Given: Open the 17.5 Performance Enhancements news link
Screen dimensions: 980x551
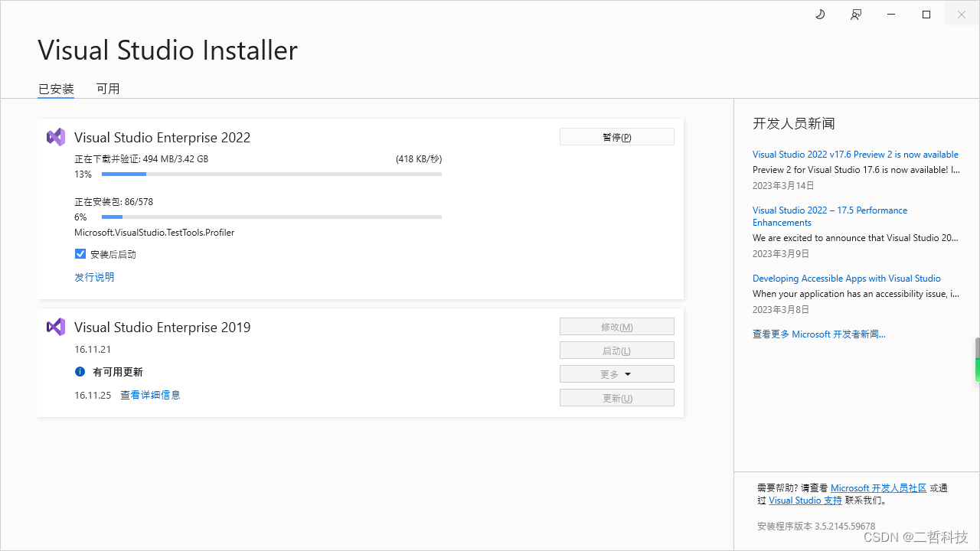Looking at the screenshot, I should (x=830, y=217).
